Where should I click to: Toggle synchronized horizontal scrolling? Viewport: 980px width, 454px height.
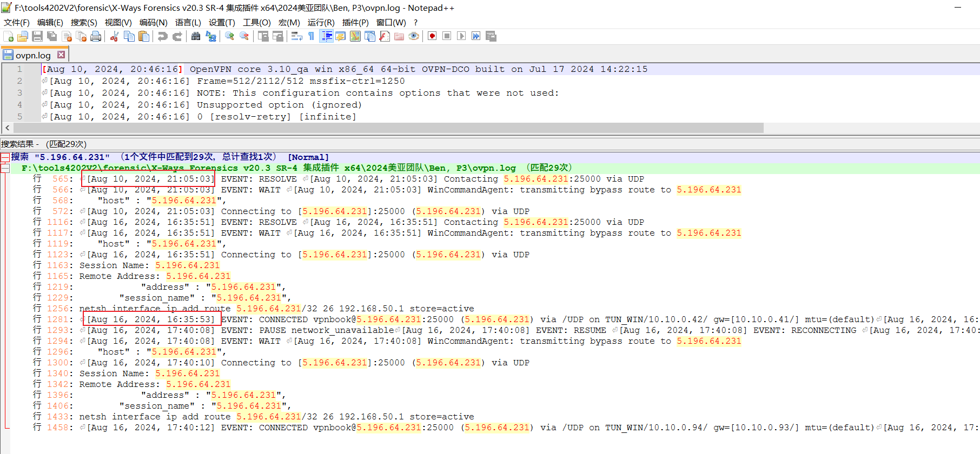click(278, 36)
